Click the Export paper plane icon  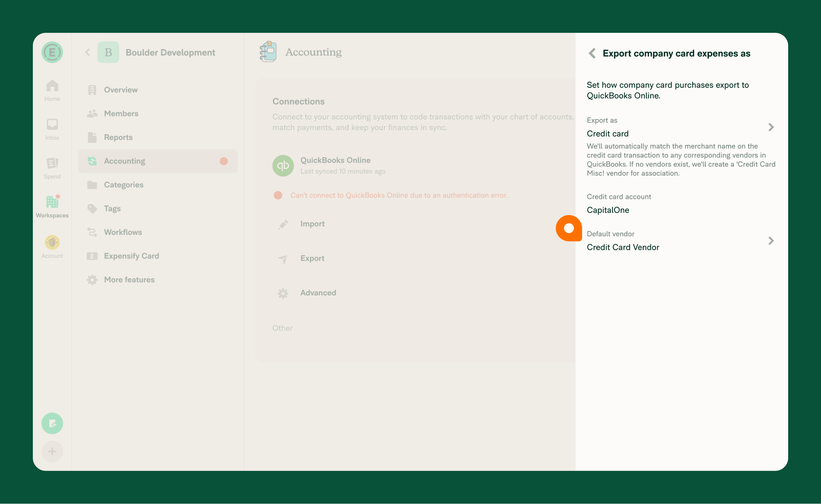click(x=283, y=259)
